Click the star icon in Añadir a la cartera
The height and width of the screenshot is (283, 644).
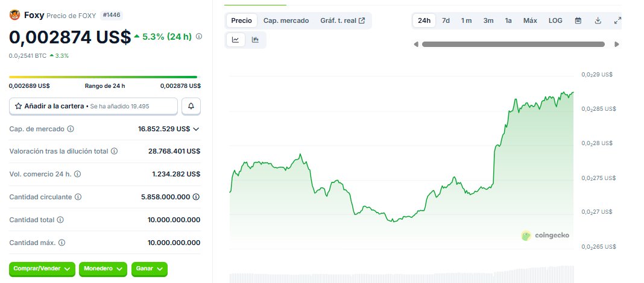[x=19, y=106]
